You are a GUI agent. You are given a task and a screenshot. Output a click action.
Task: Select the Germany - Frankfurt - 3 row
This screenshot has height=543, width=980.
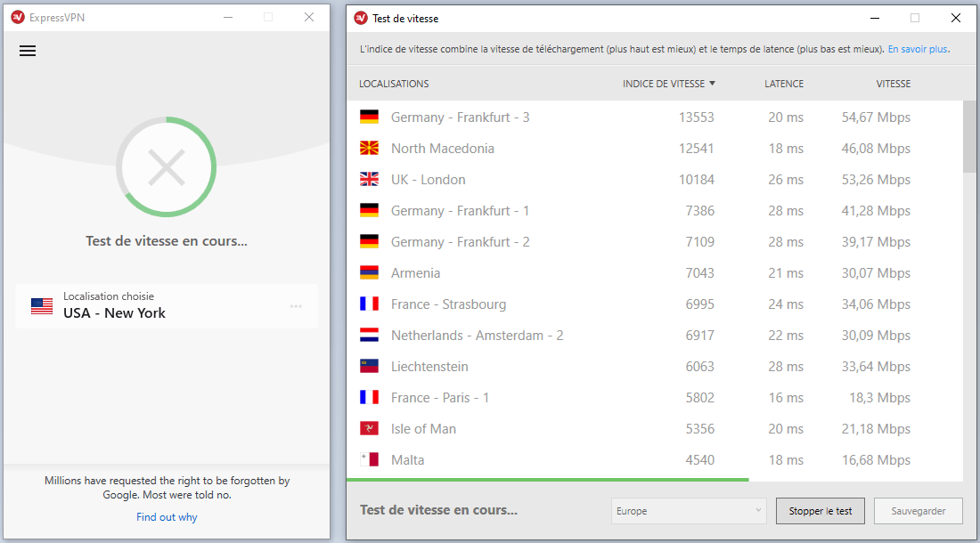pyautogui.click(x=655, y=117)
